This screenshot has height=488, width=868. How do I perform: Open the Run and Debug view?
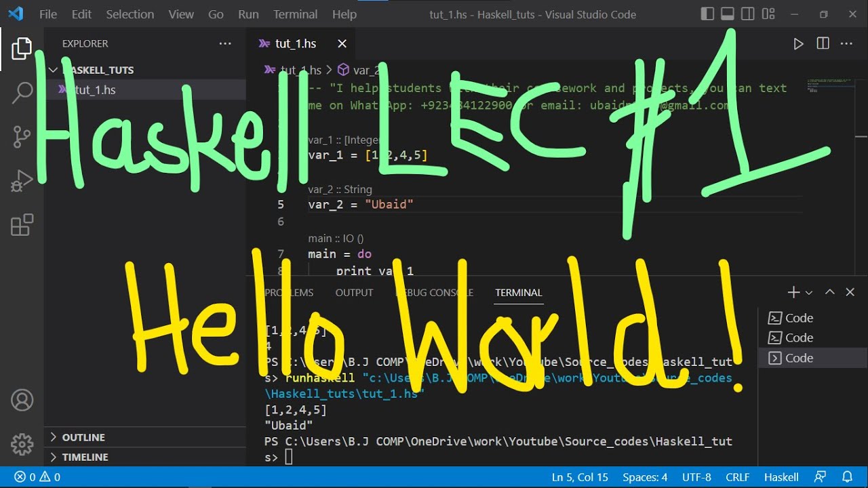pos(22,181)
